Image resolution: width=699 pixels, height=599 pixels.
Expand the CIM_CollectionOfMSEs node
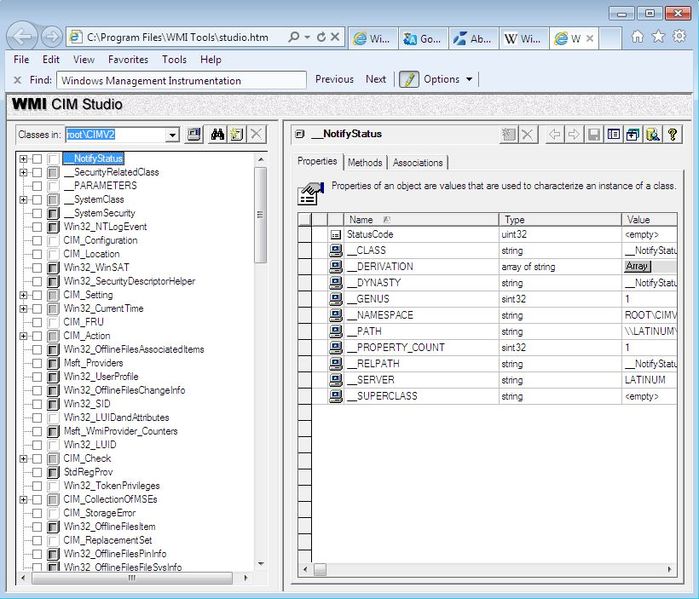click(x=23, y=499)
